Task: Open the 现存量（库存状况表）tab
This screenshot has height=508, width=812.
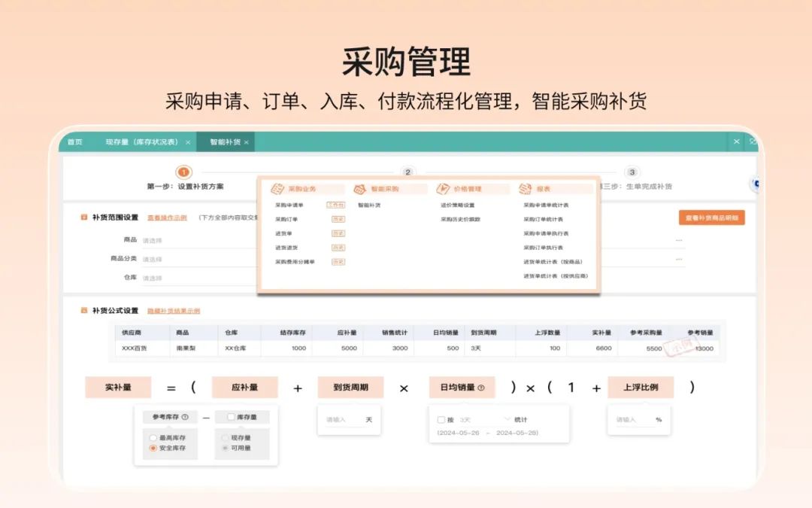Action: [143, 141]
